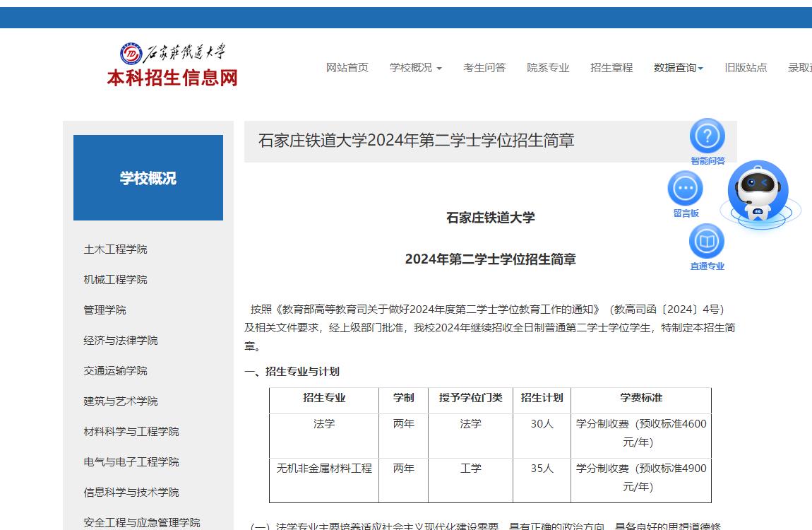Open the 院系专业 nav item
Image resolution: width=812 pixels, height=530 pixels.
click(548, 68)
